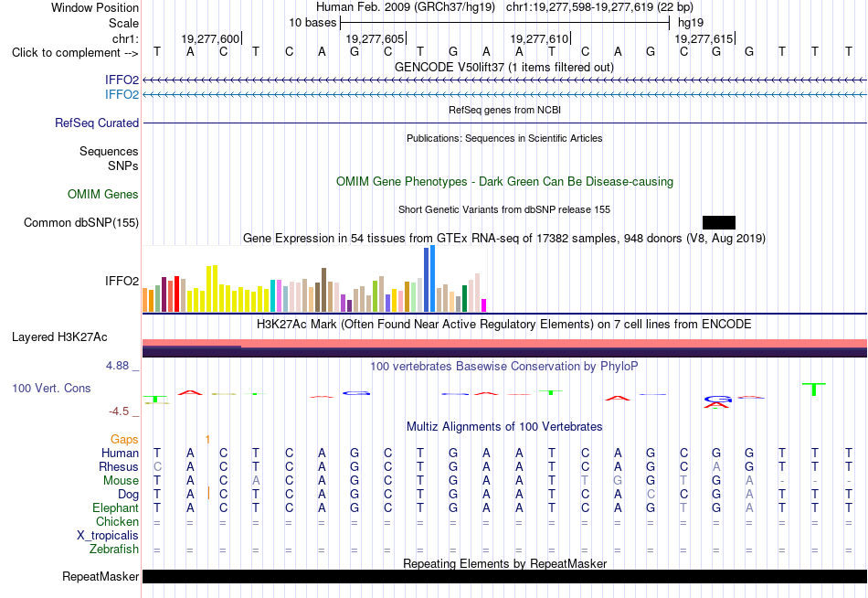Click the 19,277,605 coordinate marker

[x=375, y=38]
